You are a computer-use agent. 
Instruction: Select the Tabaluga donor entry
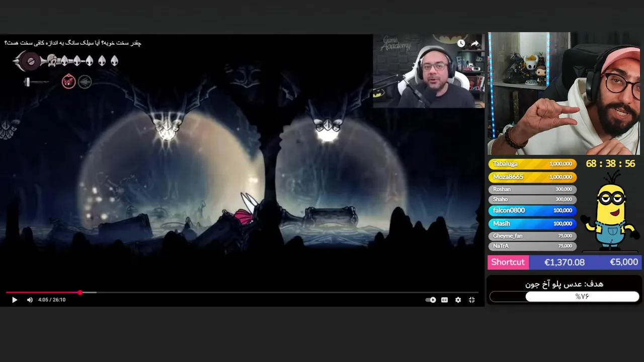pyautogui.click(x=532, y=164)
